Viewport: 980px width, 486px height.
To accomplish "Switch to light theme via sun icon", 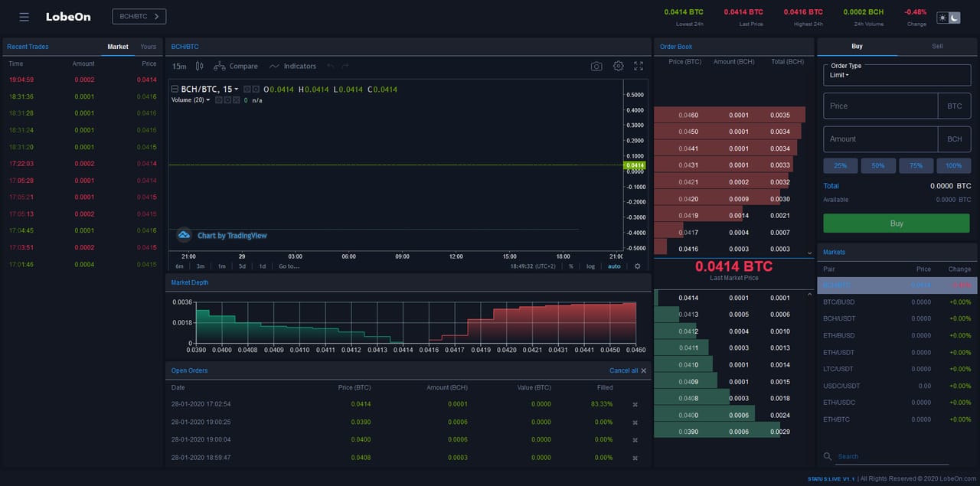I will [942, 18].
